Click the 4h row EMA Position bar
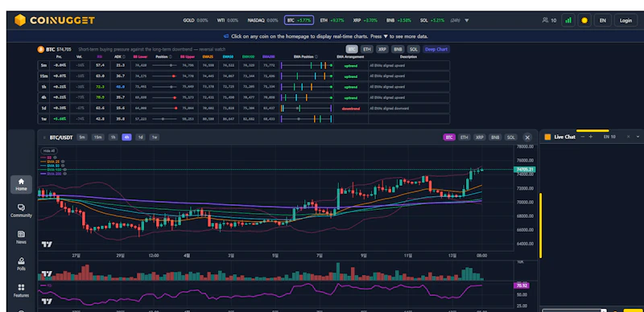Viewport: 644px width, 312px height. click(x=307, y=98)
